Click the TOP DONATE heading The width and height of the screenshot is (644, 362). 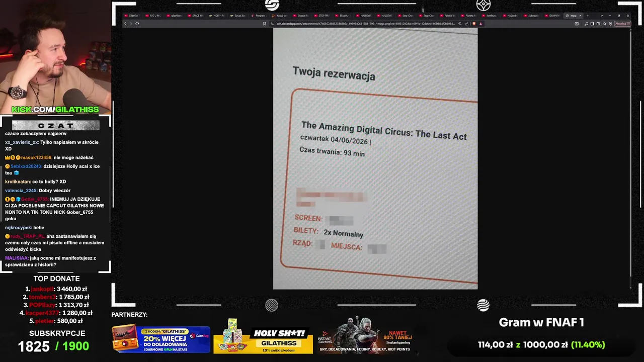56,279
